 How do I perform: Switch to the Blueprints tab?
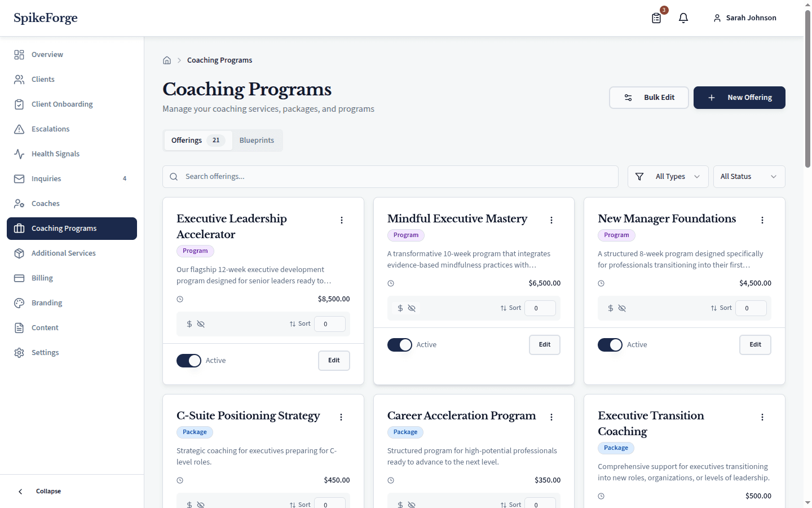pyautogui.click(x=257, y=140)
